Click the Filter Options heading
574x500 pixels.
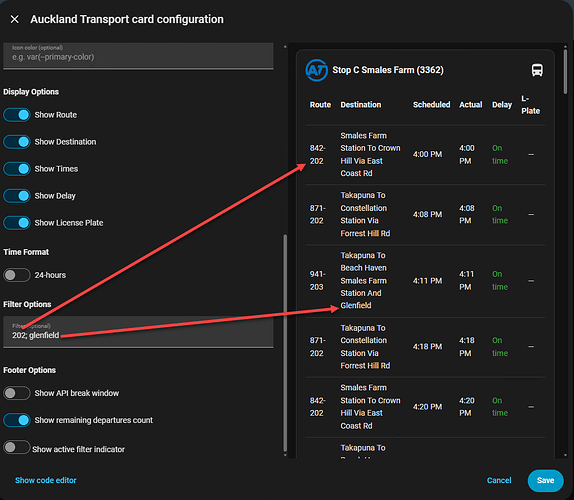27,305
